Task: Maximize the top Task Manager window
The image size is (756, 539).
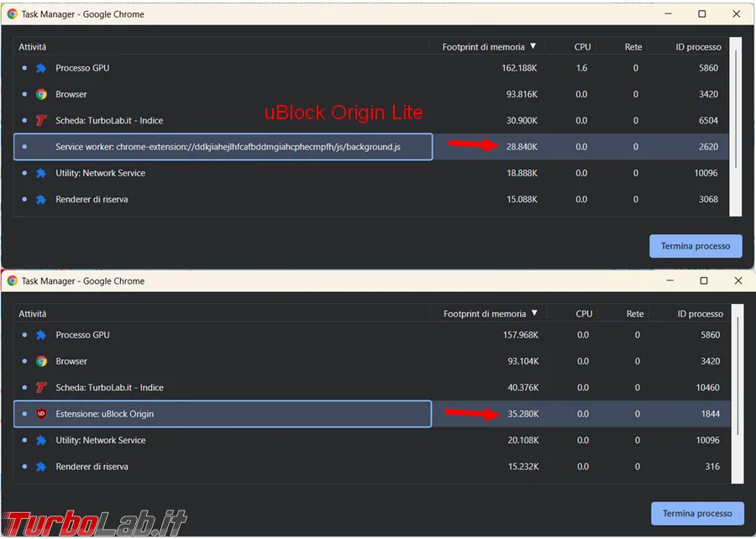Action: click(x=702, y=14)
